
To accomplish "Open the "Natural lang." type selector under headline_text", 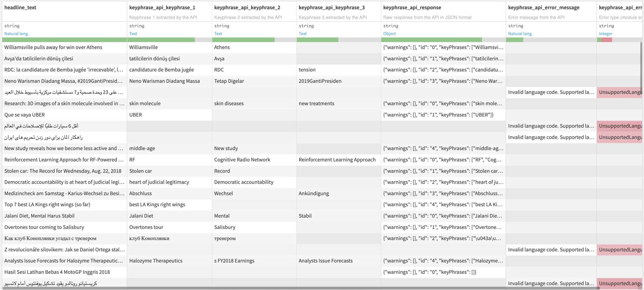I will coord(16,34).
